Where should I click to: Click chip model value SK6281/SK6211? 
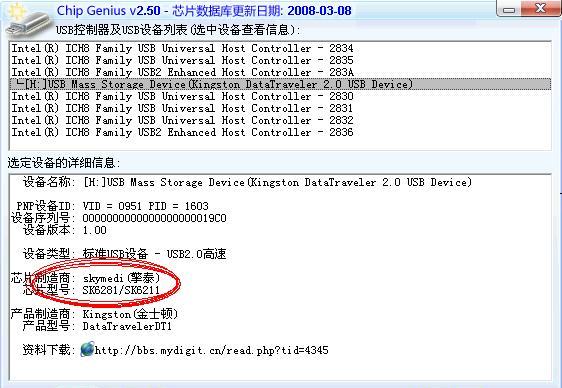[121, 290]
